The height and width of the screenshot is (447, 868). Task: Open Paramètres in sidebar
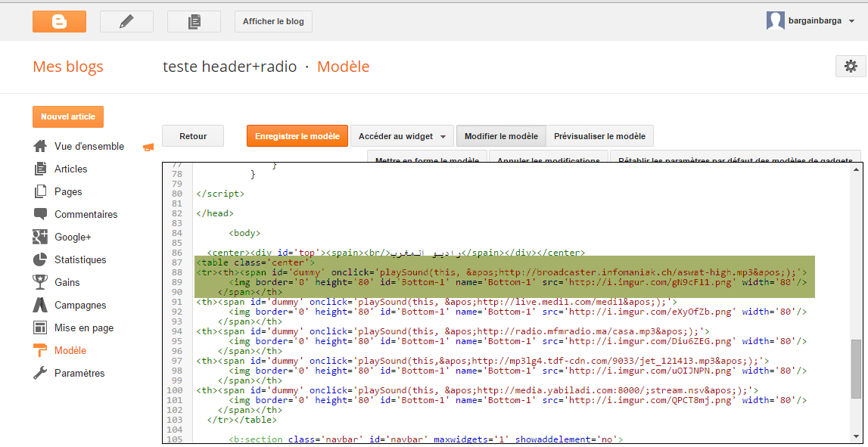tap(79, 374)
